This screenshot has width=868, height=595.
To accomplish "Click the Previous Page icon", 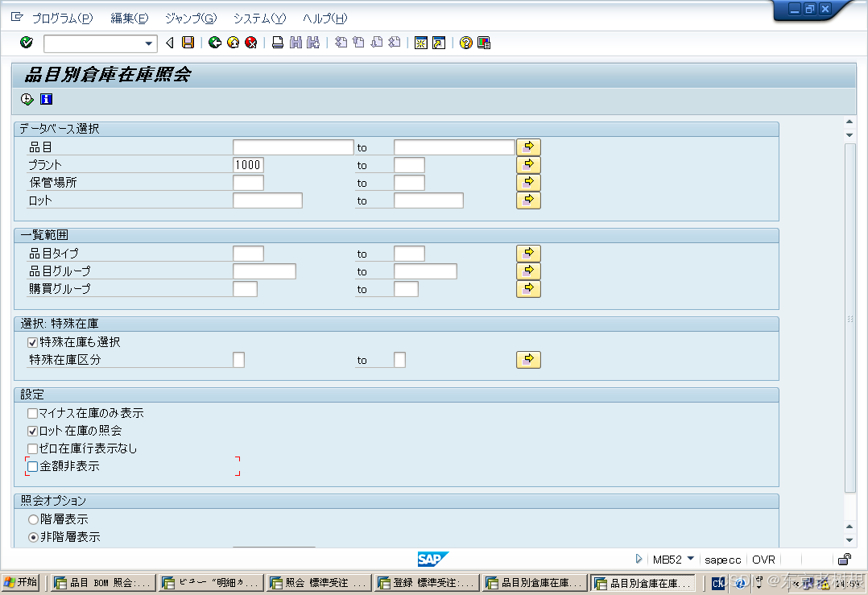I will [359, 43].
